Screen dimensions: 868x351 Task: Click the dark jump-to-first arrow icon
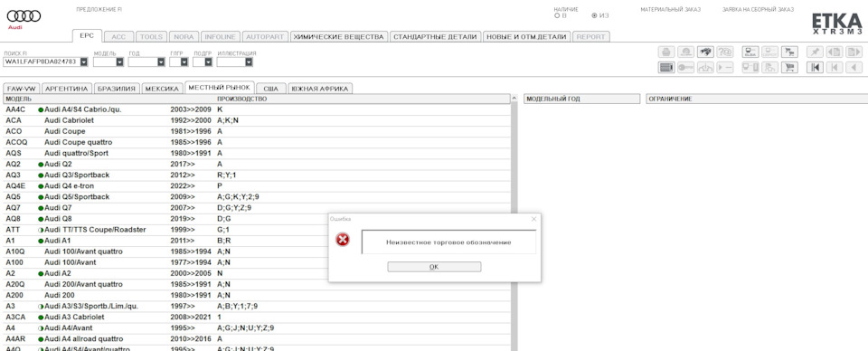coord(816,68)
